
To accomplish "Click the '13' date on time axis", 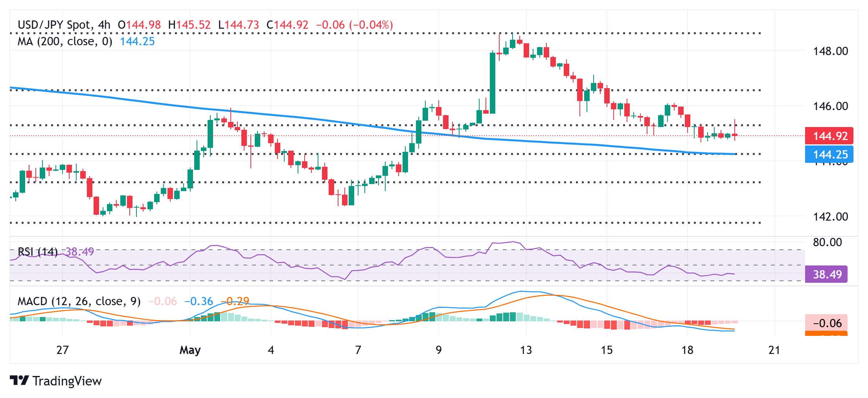I will 526,350.
